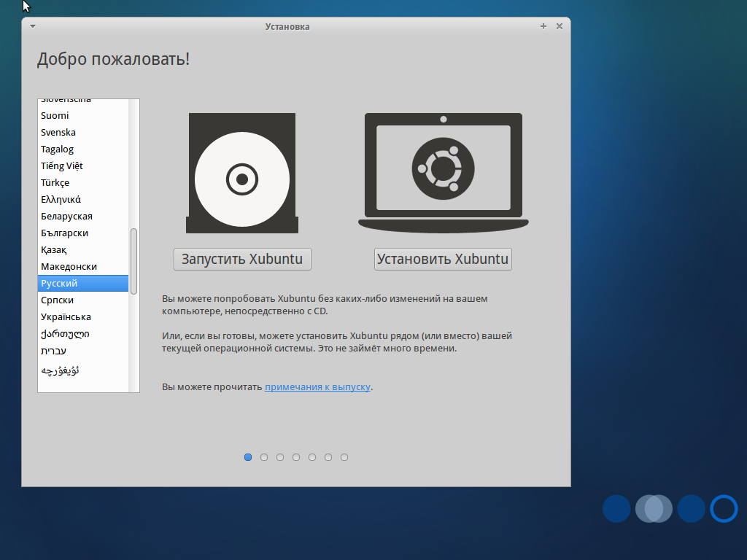Click the leftmost solid blue circle at desktop corner

tap(616, 508)
